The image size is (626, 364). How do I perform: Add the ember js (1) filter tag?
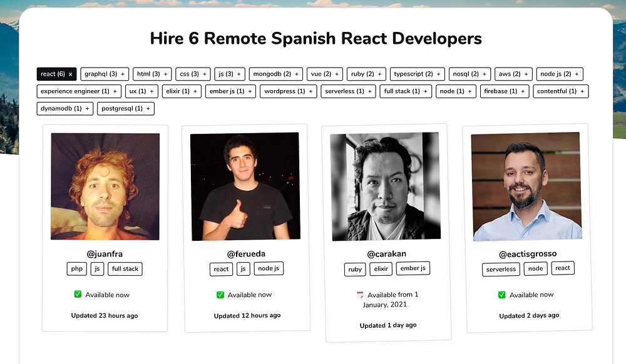231,91
